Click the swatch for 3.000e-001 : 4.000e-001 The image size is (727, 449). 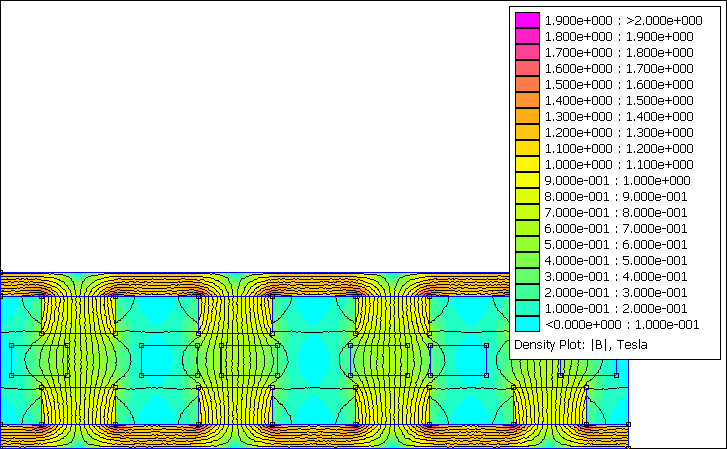pyautogui.click(x=527, y=276)
